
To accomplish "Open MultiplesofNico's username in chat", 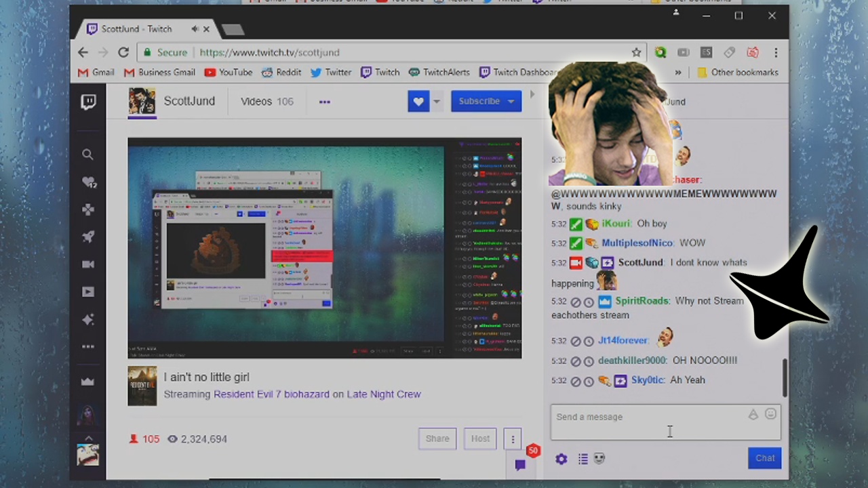I will [638, 243].
